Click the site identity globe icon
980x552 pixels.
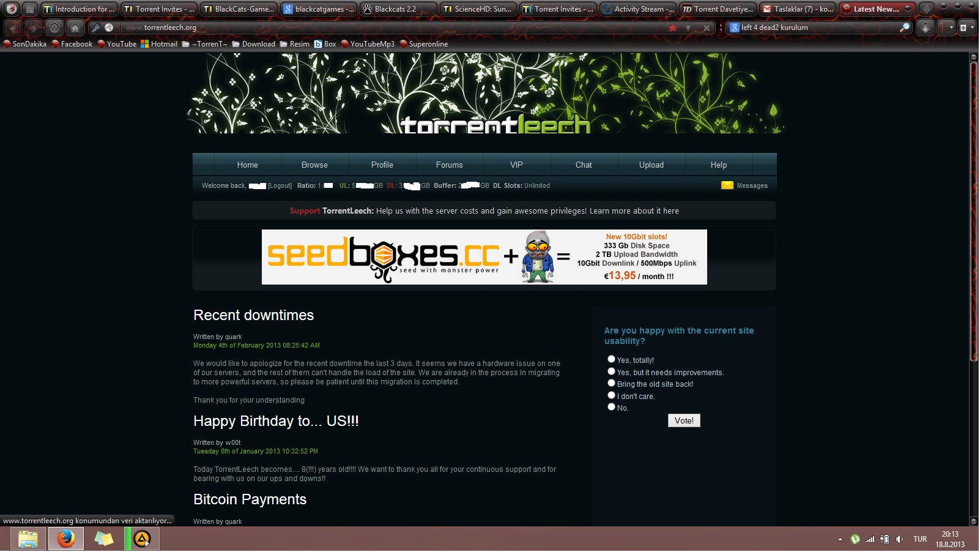click(x=109, y=28)
